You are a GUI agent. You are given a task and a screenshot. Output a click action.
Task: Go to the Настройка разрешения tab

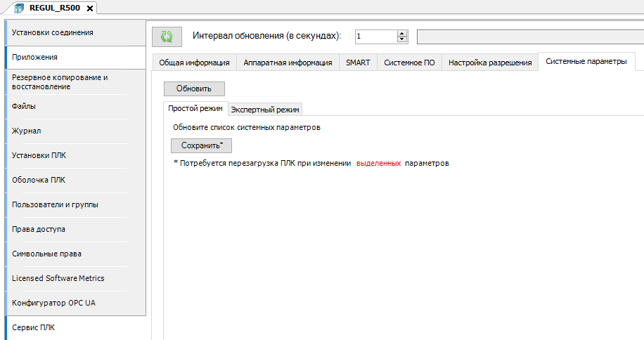490,63
